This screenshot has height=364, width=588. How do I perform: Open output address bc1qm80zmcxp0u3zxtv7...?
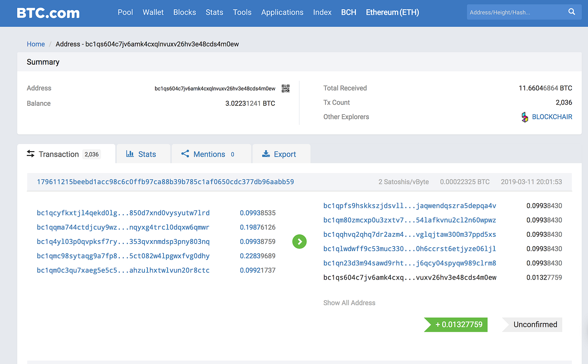point(410,220)
